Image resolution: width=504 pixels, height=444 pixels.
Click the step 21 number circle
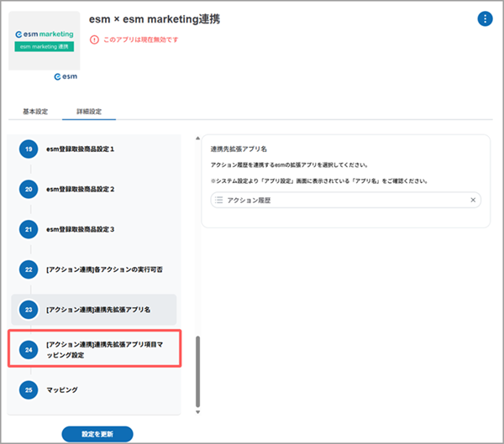click(x=29, y=229)
